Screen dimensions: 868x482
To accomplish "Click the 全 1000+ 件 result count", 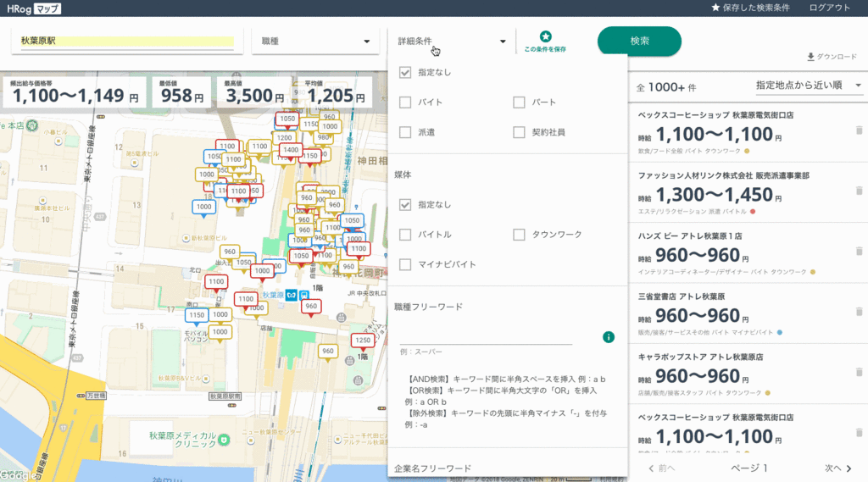I will click(666, 87).
